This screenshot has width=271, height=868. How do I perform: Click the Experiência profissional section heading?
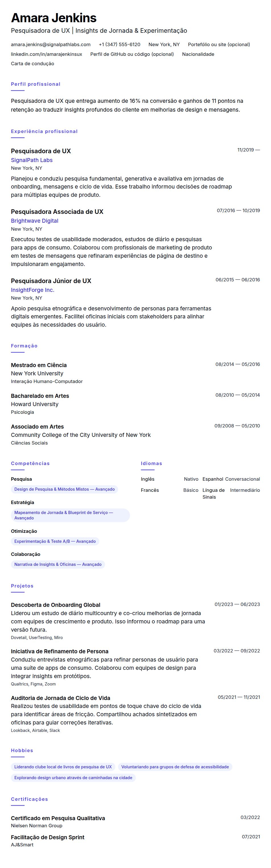(x=44, y=131)
